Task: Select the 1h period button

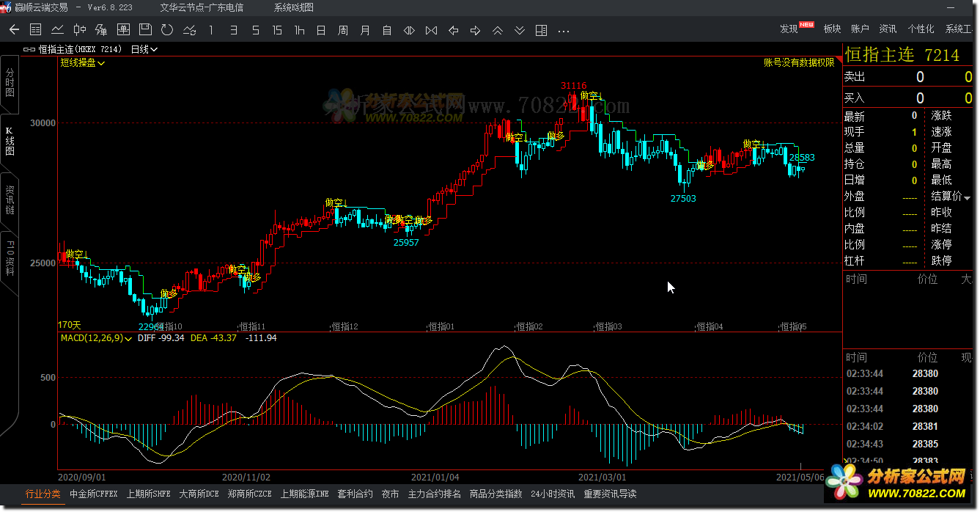Action: click(299, 30)
